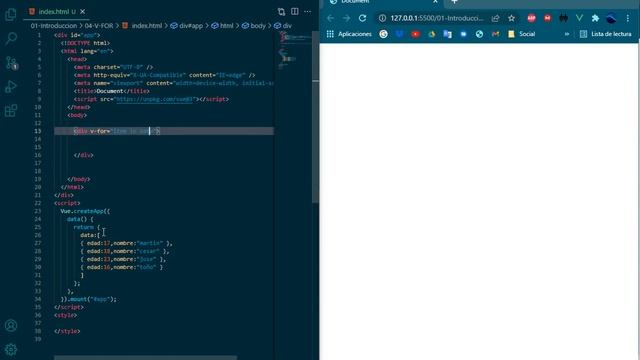The image size is (640, 360).
Task: Click the editor vertical scrollbar
Action: (x=316, y=116)
